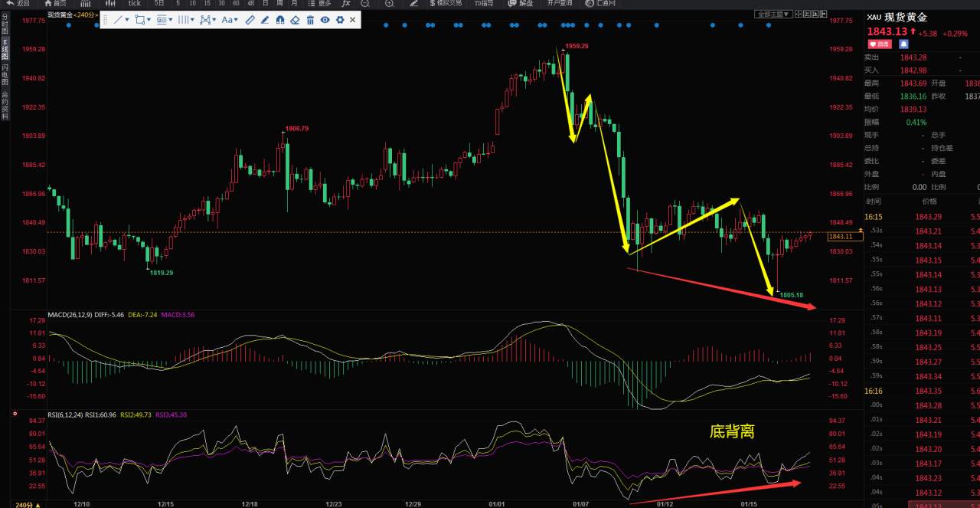
Task: Select the wave pattern drawing tool
Action: (x=206, y=20)
